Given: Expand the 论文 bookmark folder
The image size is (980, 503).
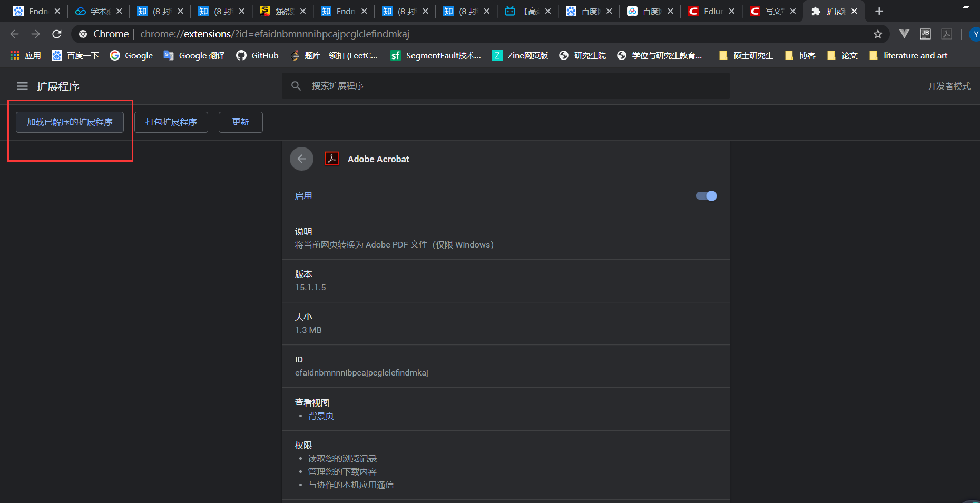Looking at the screenshot, I should 842,55.
